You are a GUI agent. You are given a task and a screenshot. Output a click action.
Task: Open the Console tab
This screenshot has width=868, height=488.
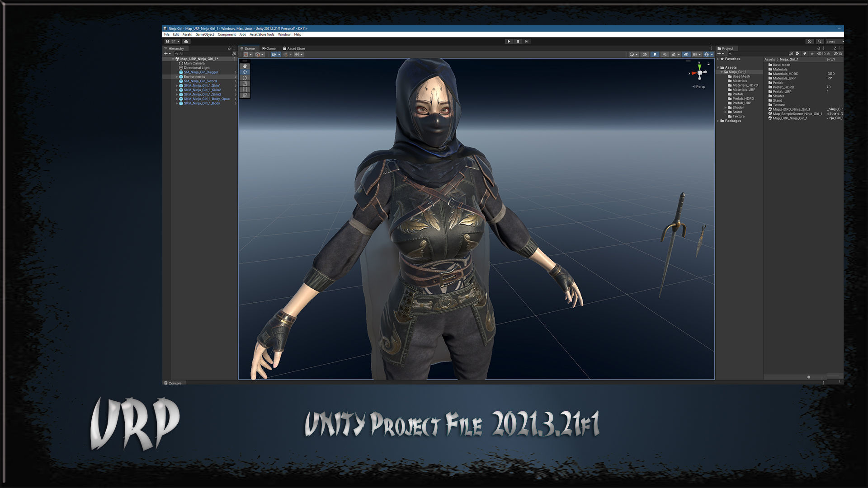[173, 383]
